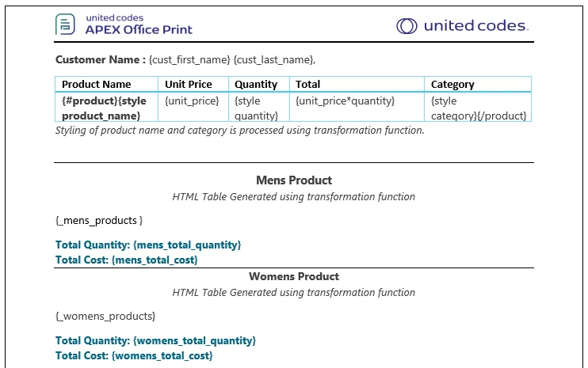Click the APEX Office Print document icon
Screen dimensions: 588x368
click(65, 24)
